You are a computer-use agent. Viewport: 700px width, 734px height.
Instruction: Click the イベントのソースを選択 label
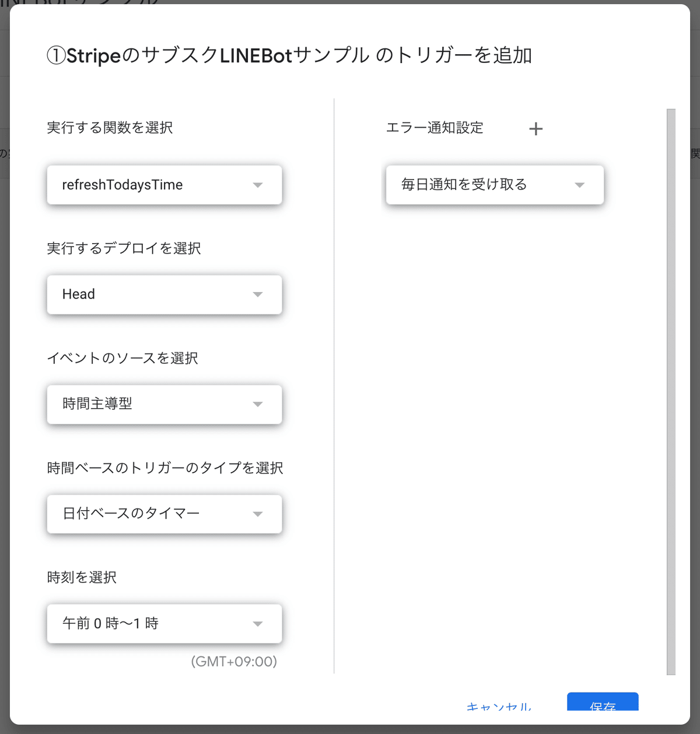click(x=123, y=358)
